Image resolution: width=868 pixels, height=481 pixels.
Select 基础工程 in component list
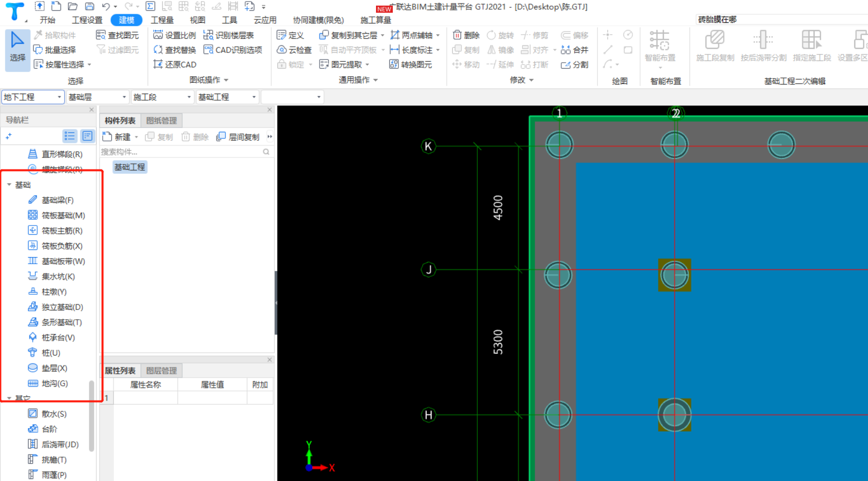tap(130, 167)
